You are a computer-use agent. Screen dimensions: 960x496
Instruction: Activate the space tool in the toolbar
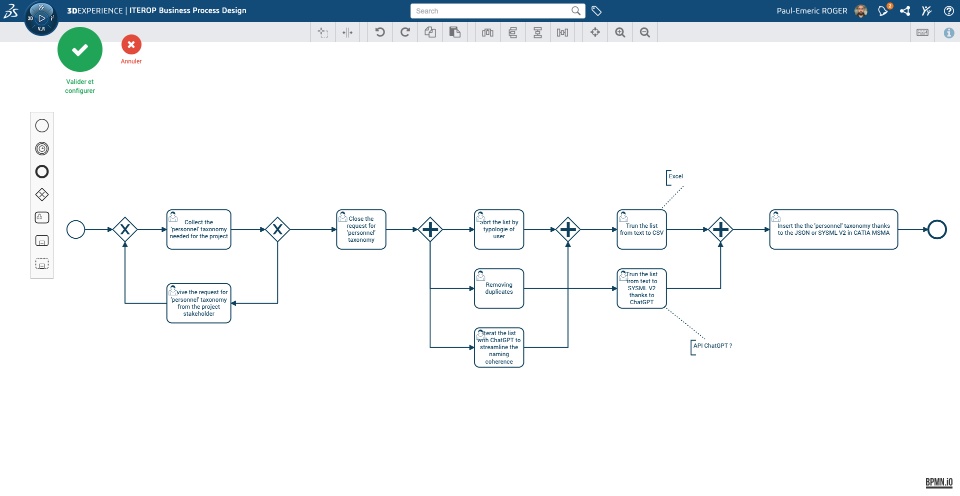(x=348, y=33)
